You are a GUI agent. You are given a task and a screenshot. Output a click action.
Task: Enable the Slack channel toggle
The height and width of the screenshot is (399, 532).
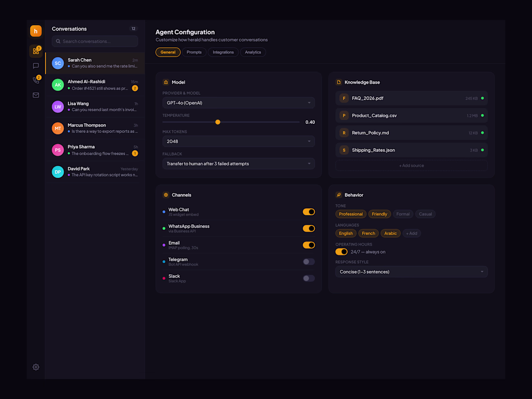(x=309, y=278)
